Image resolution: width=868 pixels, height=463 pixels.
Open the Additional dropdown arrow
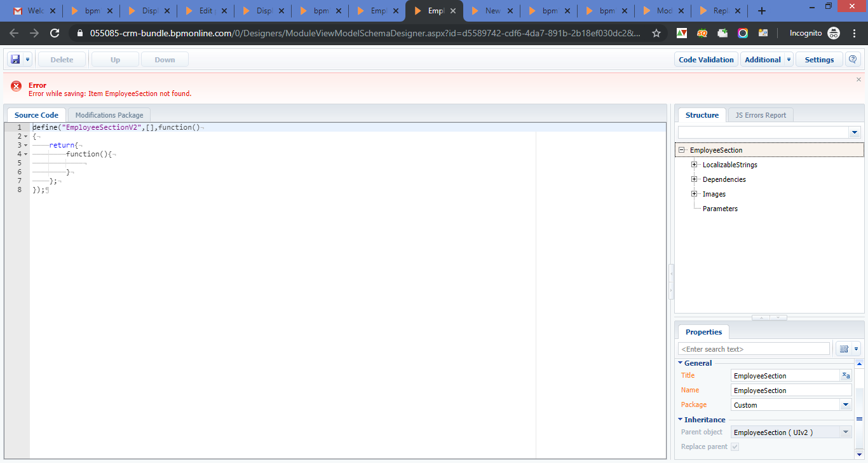click(x=789, y=59)
